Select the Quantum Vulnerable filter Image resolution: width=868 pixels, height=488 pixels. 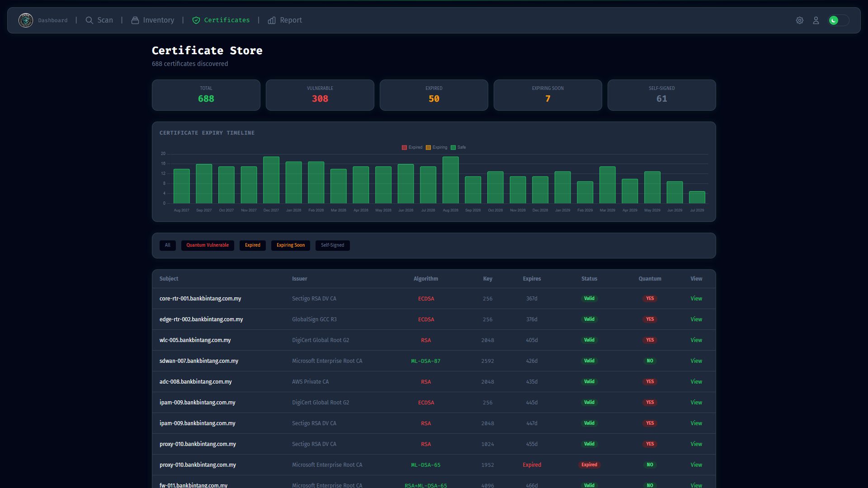click(208, 245)
